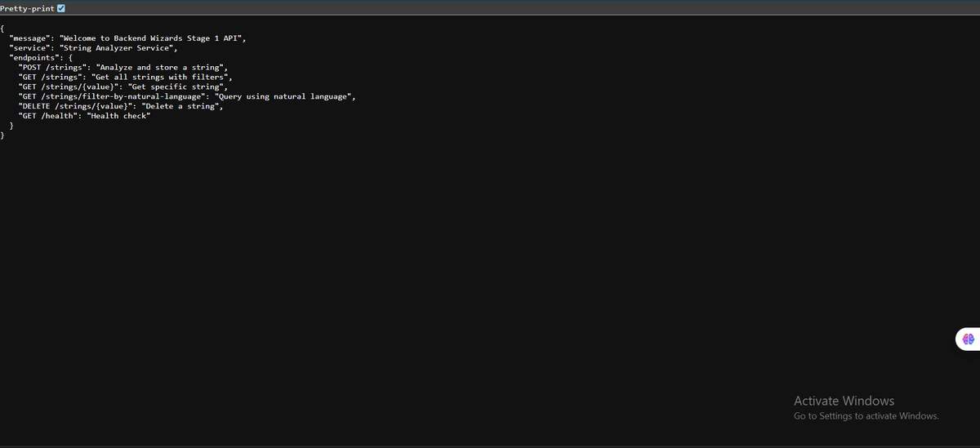Click the "POST /strings" endpoint key
This screenshot has width=980, height=448.
(x=52, y=67)
